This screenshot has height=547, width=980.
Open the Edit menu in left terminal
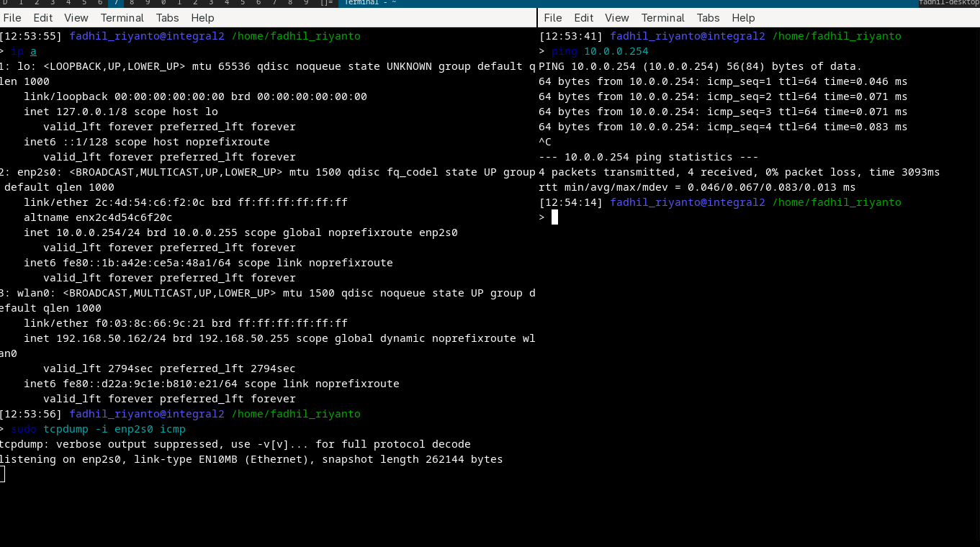pos(43,17)
